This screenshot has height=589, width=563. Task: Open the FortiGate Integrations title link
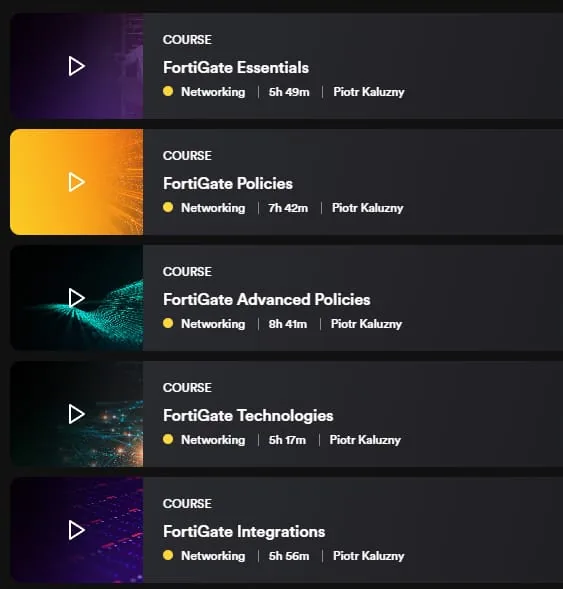coord(244,532)
